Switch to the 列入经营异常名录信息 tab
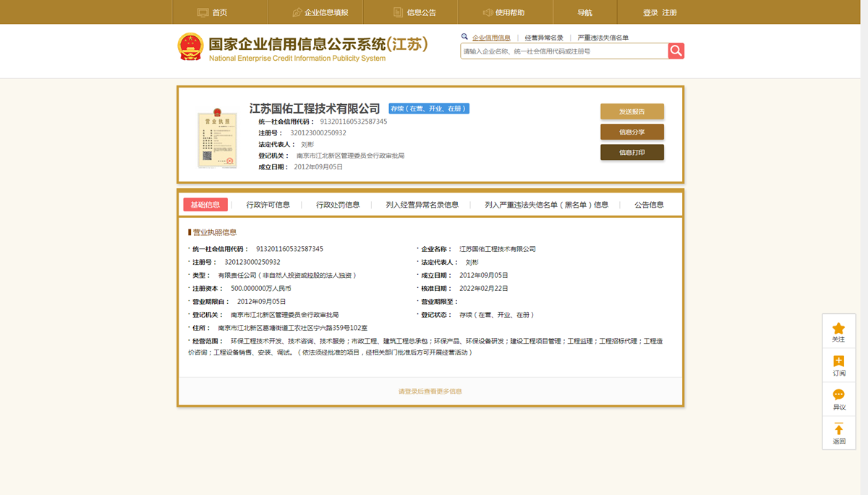 point(422,205)
